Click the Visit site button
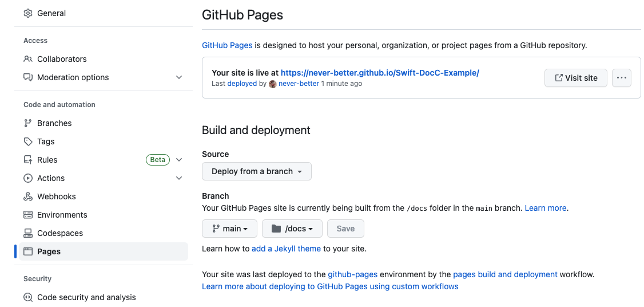 click(x=575, y=78)
